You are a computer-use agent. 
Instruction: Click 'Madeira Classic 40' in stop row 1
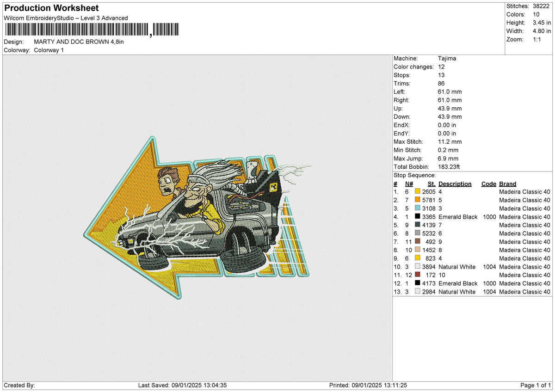pos(524,192)
